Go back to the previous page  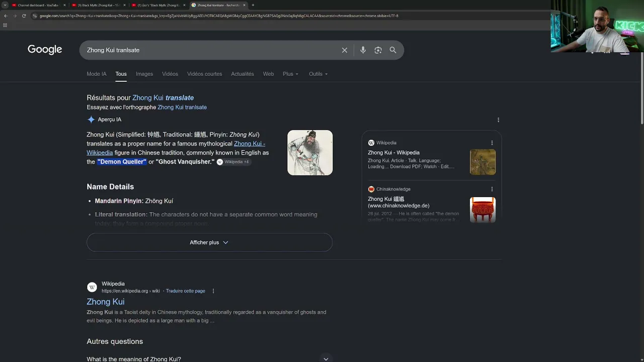tap(6, 16)
